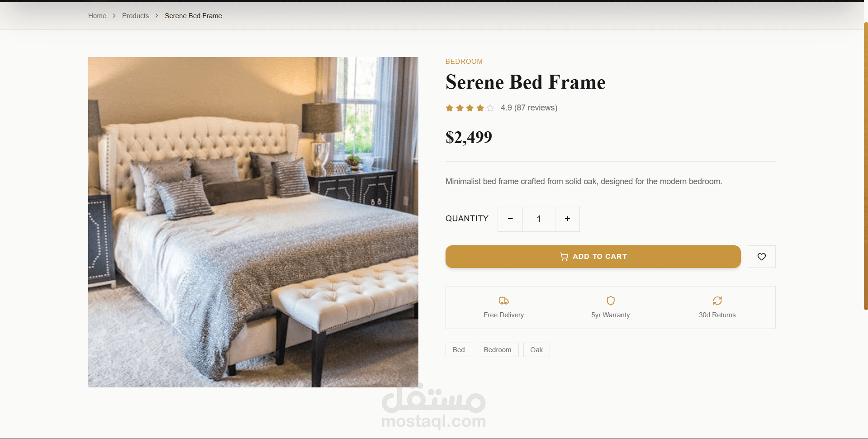Click the 30d Returns refresh icon

[717, 301]
